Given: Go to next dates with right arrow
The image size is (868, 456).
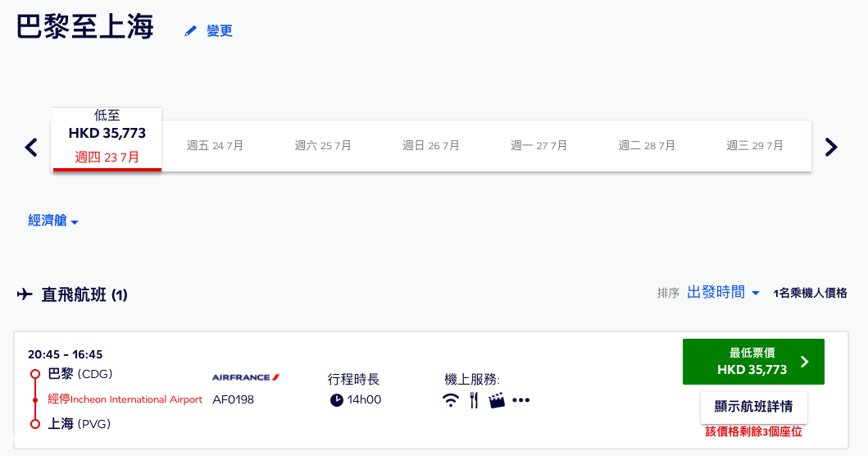Looking at the screenshot, I should (831, 148).
